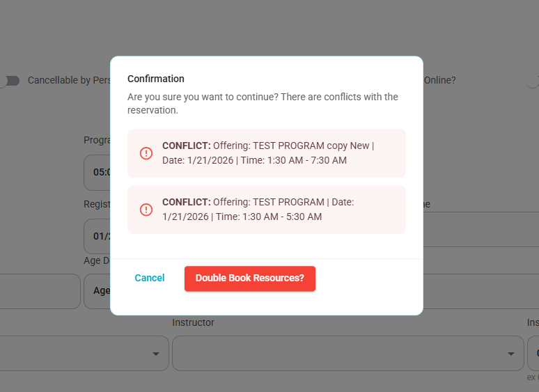Image resolution: width=539 pixels, height=392 pixels.
Task: Click the second conflict alert box
Action: pyautogui.click(x=267, y=210)
